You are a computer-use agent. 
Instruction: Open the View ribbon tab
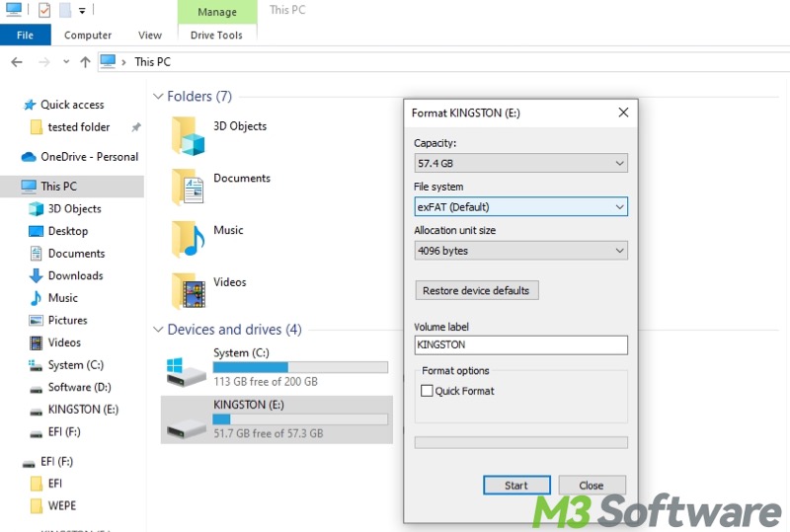point(150,36)
